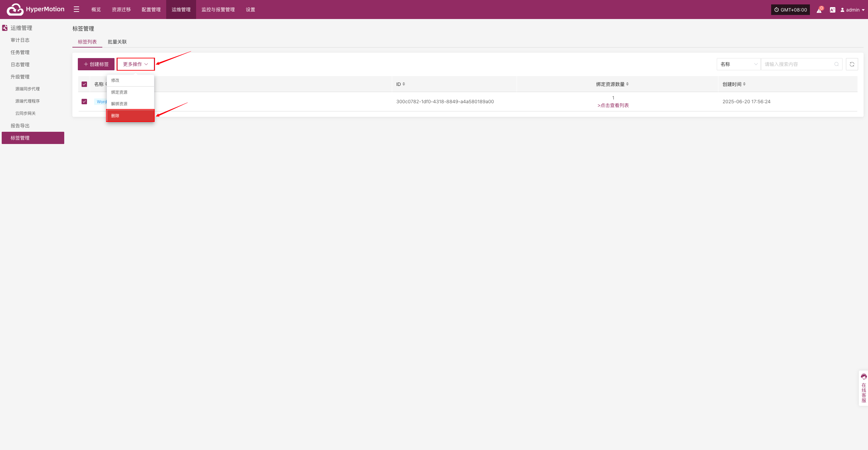
Task: Click the 创建标签 button
Action: click(96, 64)
